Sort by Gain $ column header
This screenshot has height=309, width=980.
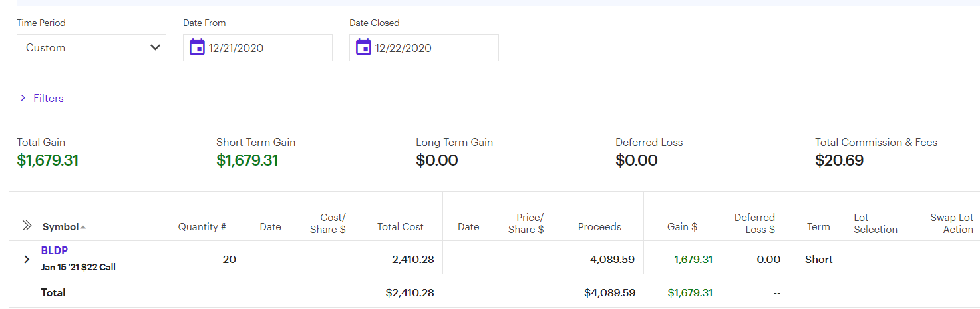pos(682,227)
